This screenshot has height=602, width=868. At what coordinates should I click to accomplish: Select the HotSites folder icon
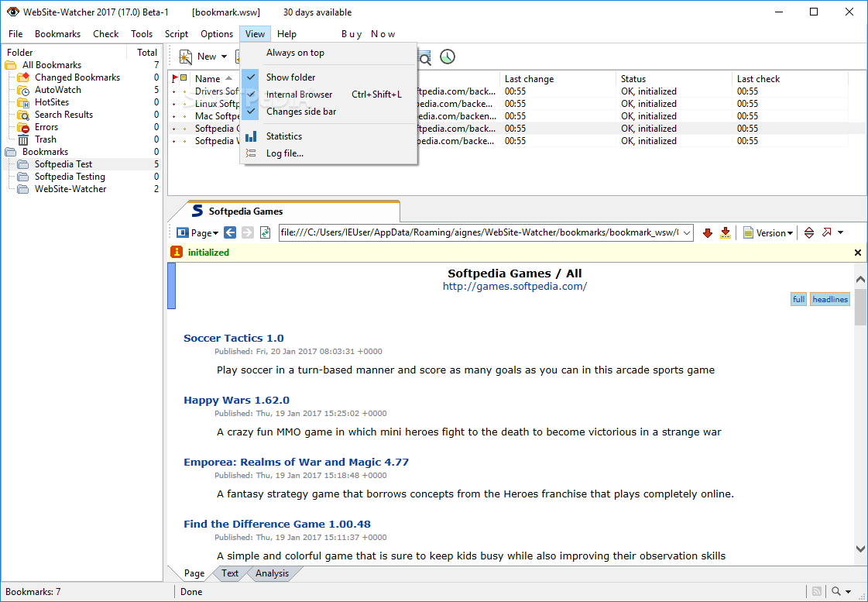tap(22, 102)
